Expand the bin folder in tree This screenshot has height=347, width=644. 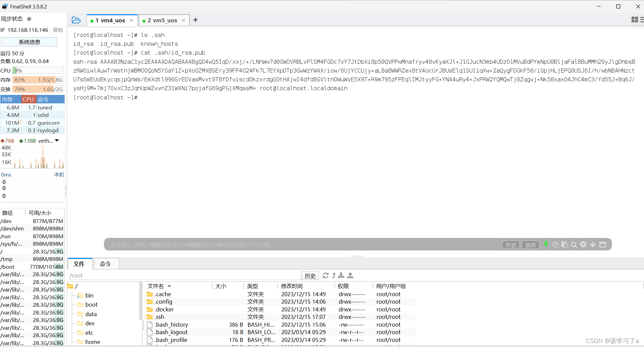[x=80, y=295]
